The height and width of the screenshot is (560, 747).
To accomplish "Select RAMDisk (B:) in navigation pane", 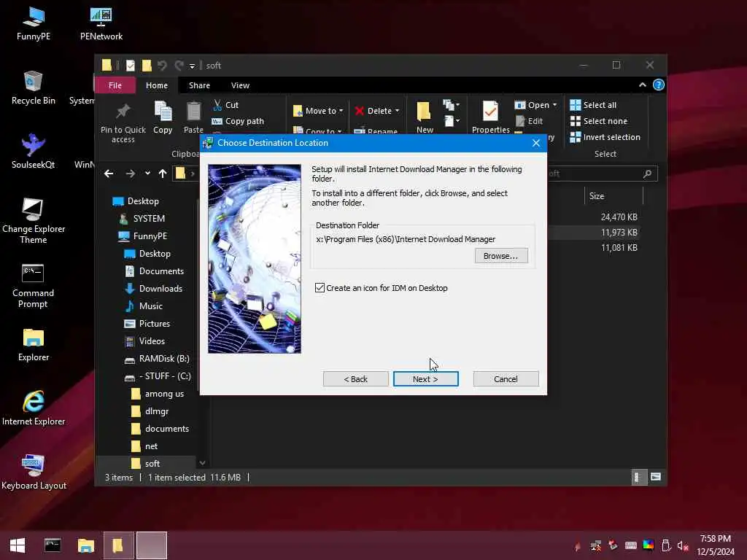I will (158, 359).
